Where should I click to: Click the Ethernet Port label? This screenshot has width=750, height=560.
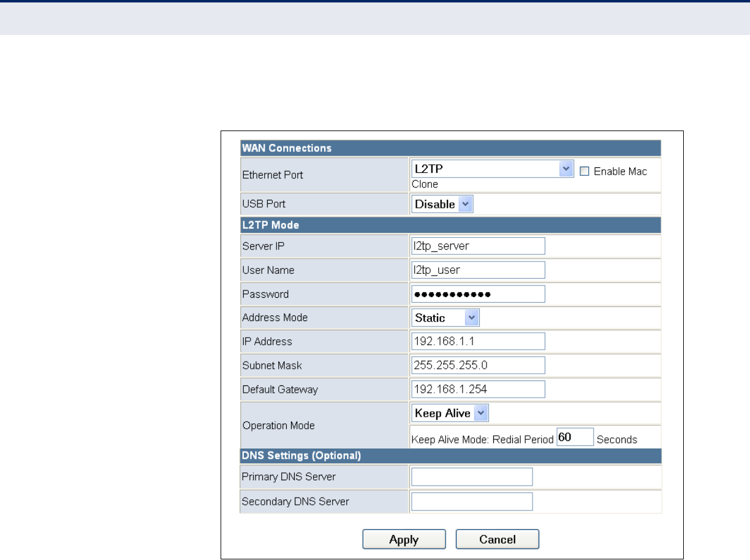[x=273, y=175]
